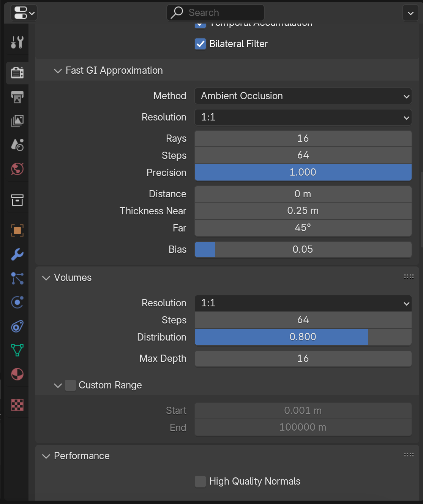
Task: Select the Modifiers wrench tab
Action: [17, 254]
